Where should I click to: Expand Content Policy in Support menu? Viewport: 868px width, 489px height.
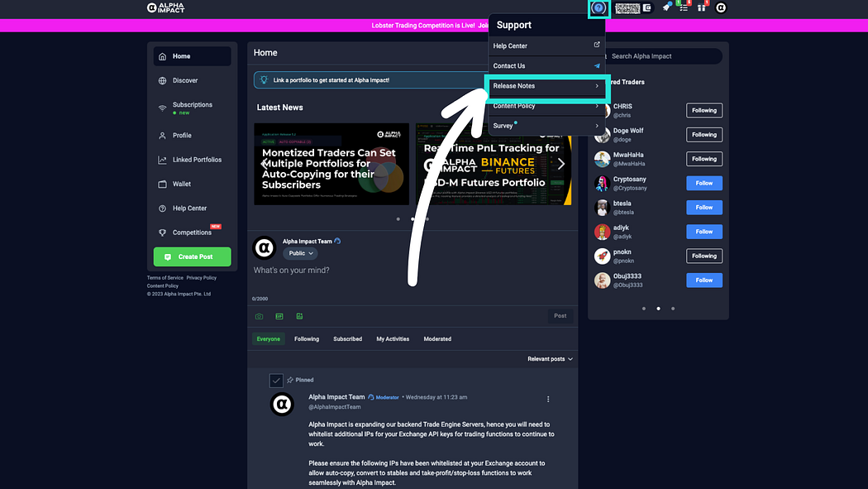[x=546, y=106]
